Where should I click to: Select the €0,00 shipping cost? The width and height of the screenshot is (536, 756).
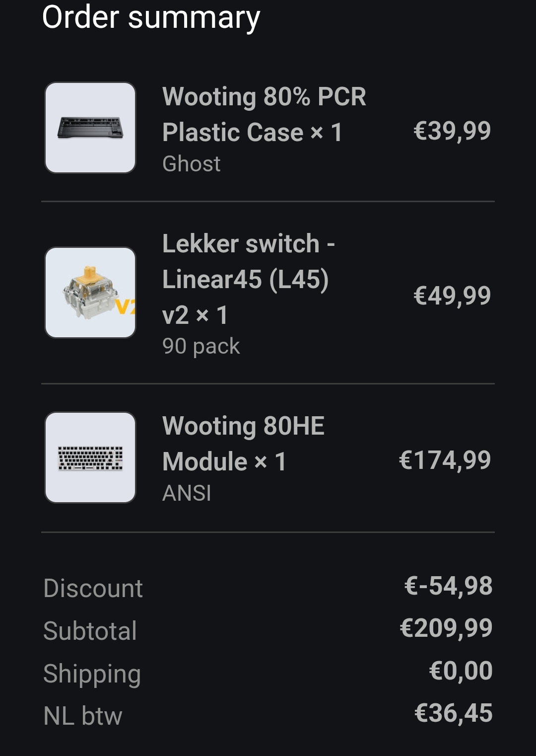pos(461,671)
